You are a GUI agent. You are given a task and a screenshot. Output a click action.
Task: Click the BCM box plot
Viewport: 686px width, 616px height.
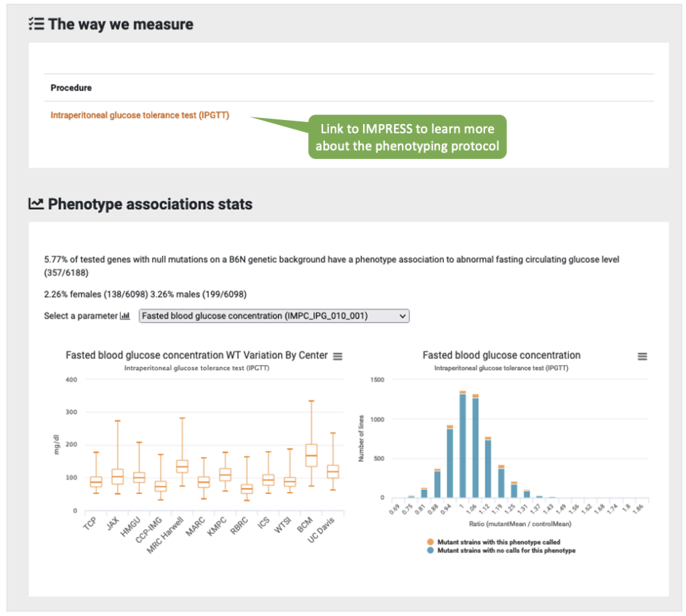coord(312,455)
